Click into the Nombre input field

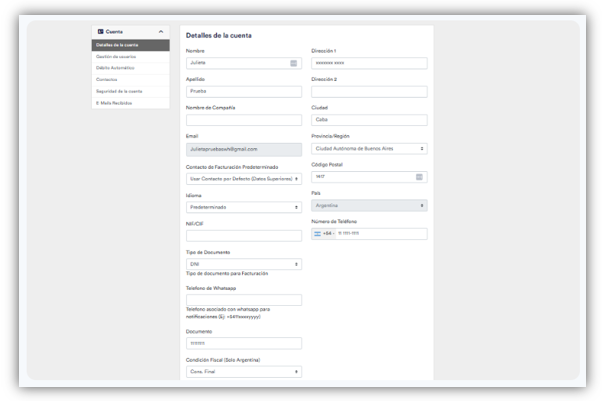244,63
